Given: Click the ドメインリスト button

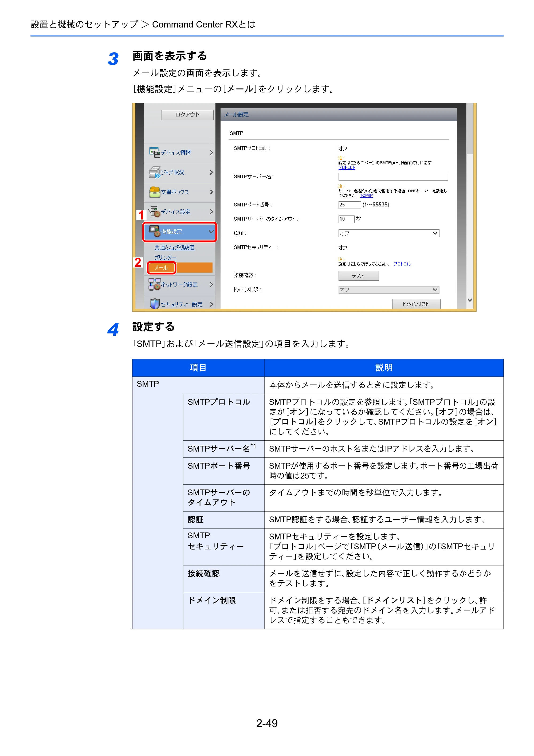Looking at the screenshot, I should 416,304.
